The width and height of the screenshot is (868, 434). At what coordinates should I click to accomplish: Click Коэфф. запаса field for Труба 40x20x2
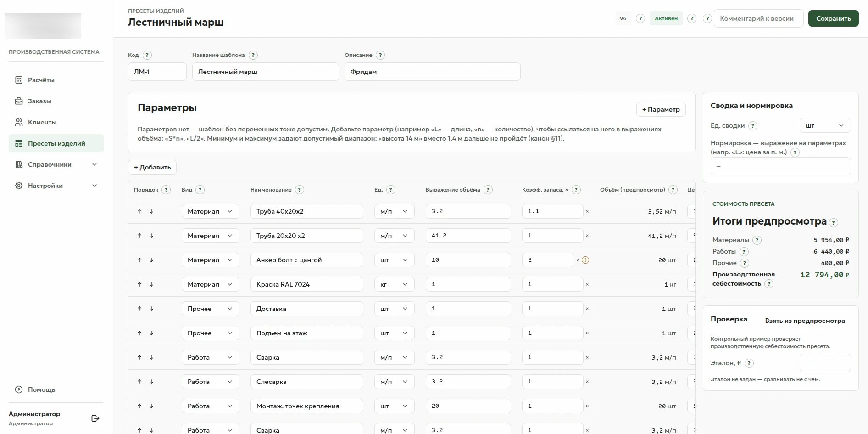552,211
